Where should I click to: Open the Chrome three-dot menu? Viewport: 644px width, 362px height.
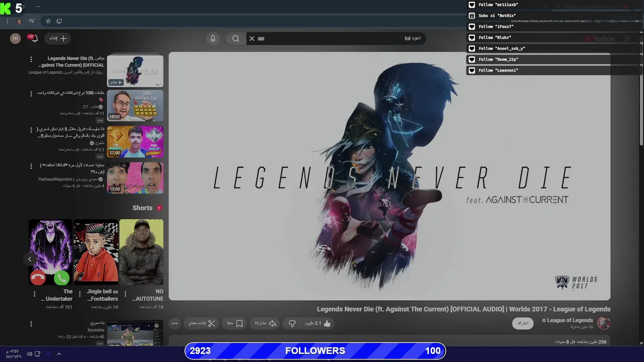tap(7, 21)
